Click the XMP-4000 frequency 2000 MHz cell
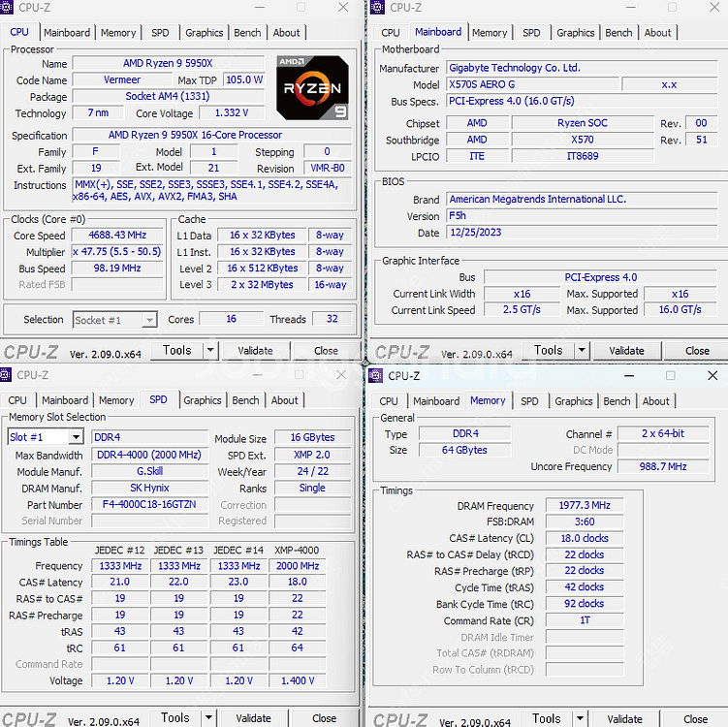Viewport: 728px width, 727px height. coord(298,566)
